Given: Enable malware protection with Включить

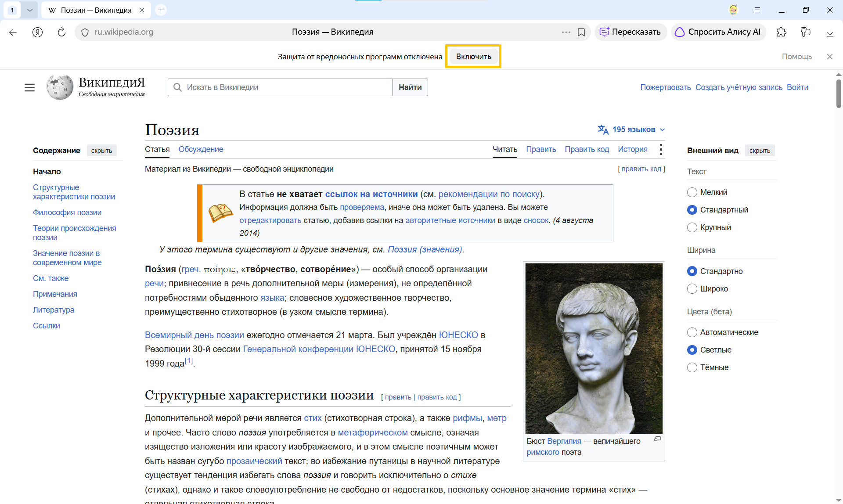Looking at the screenshot, I should tap(473, 57).
